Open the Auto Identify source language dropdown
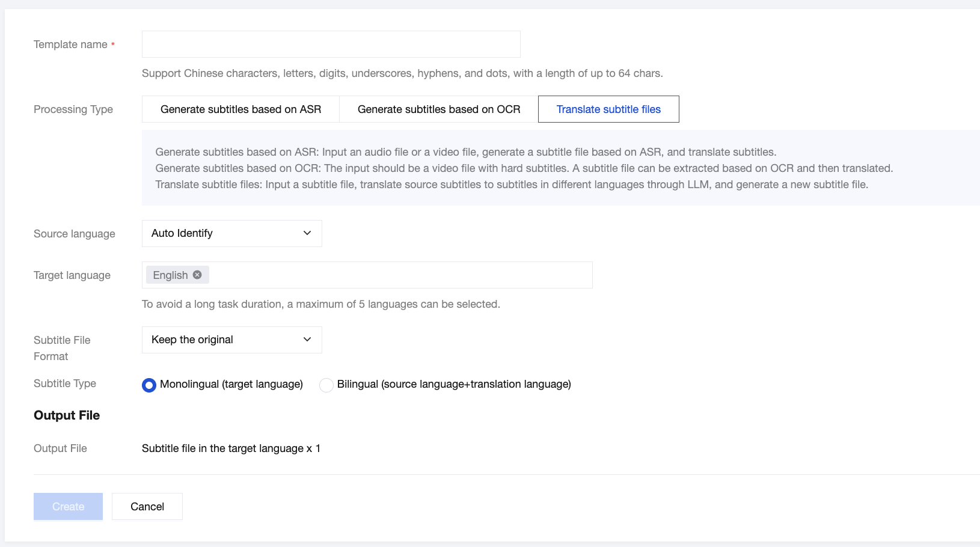The width and height of the screenshot is (980, 547). pos(231,233)
